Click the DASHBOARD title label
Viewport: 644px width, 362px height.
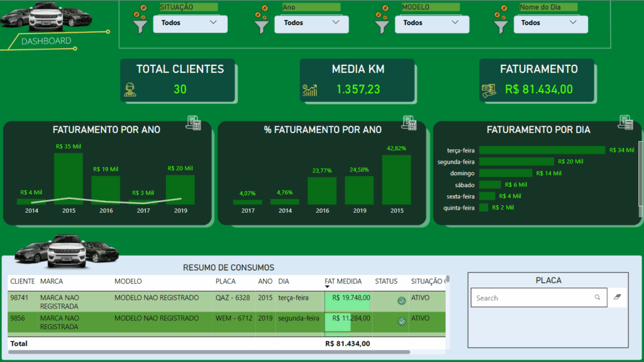click(x=46, y=41)
